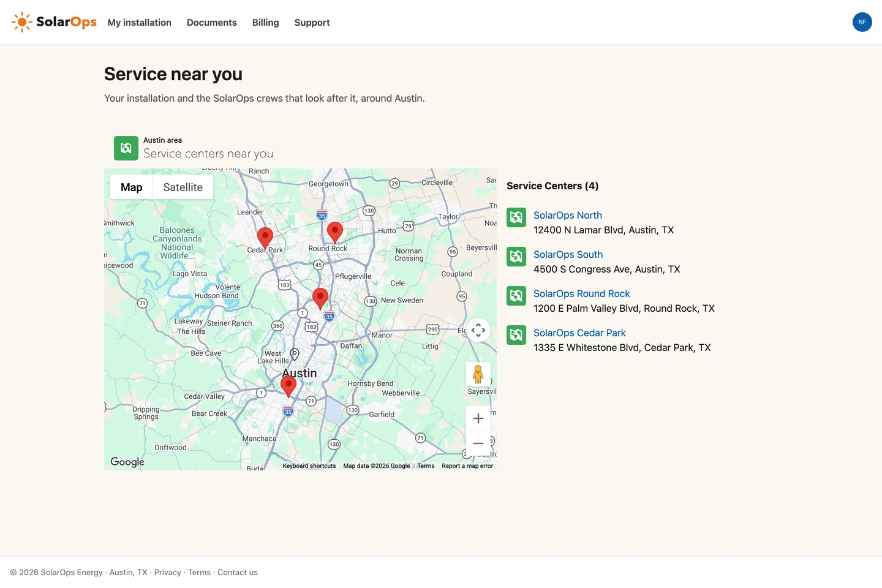Click the map icon next to SolarOps Round Rock
Viewport: 882px width, 588px height.
click(x=516, y=296)
